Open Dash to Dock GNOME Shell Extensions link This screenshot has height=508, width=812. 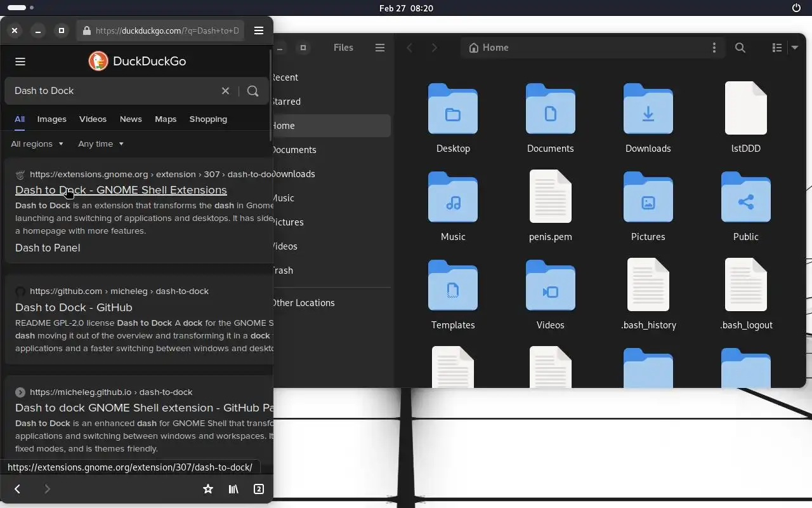121,190
